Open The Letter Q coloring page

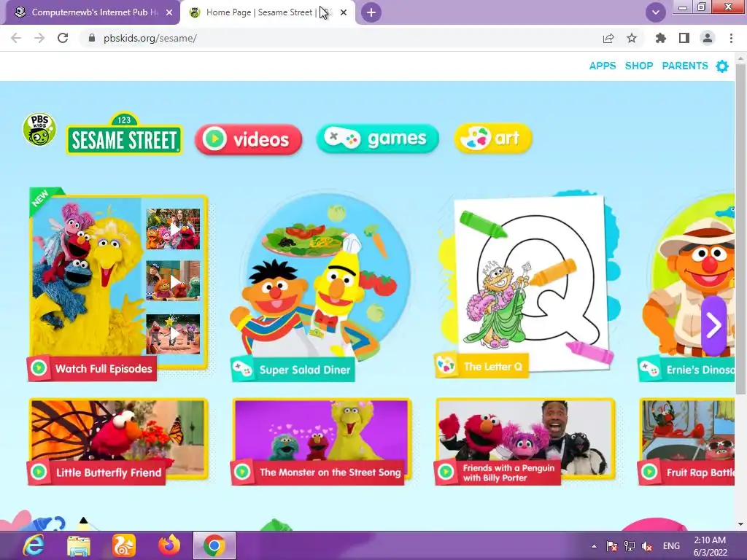pyautogui.click(x=527, y=286)
